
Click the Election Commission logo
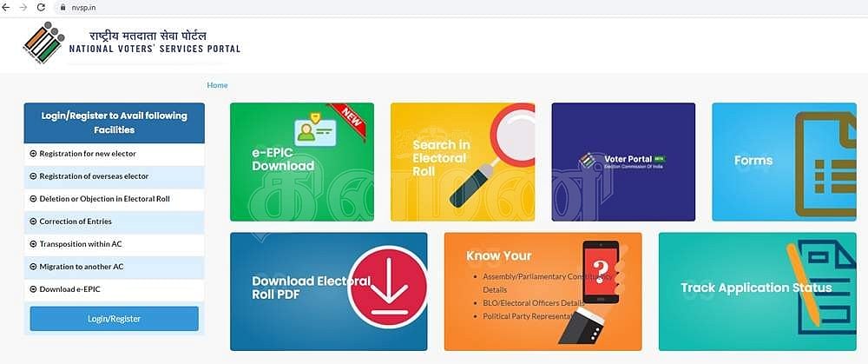click(43, 43)
